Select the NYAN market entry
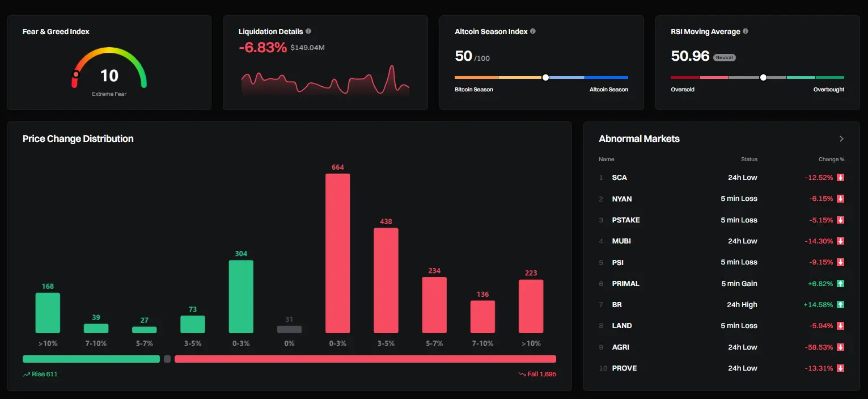 click(x=721, y=199)
